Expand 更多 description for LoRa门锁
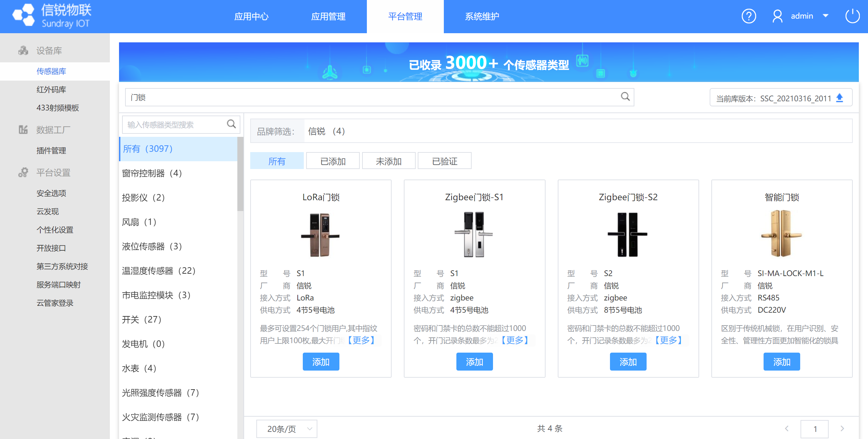 coord(361,340)
